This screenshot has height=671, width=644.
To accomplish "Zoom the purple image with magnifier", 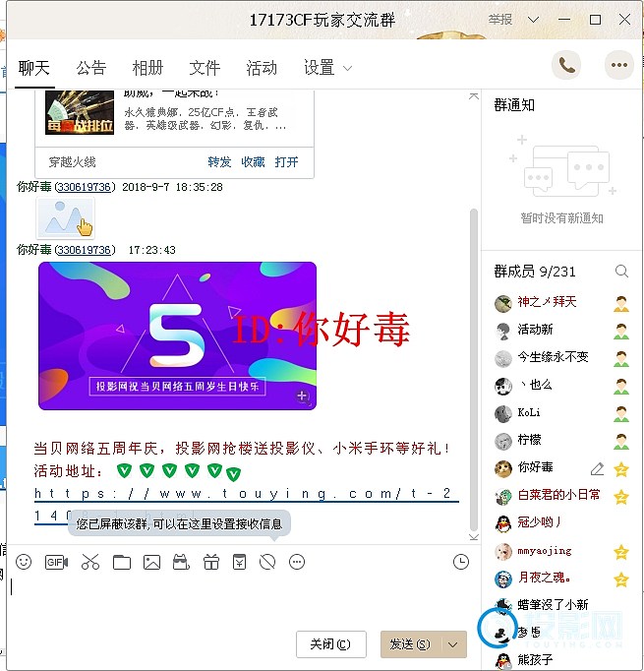I will point(302,396).
